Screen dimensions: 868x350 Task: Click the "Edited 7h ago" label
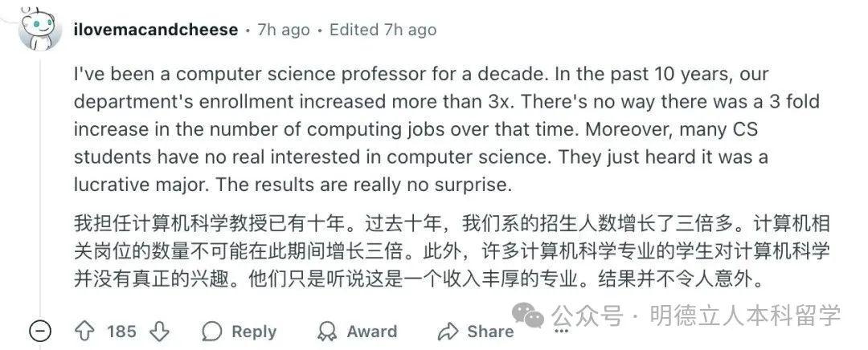(x=383, y=30)
